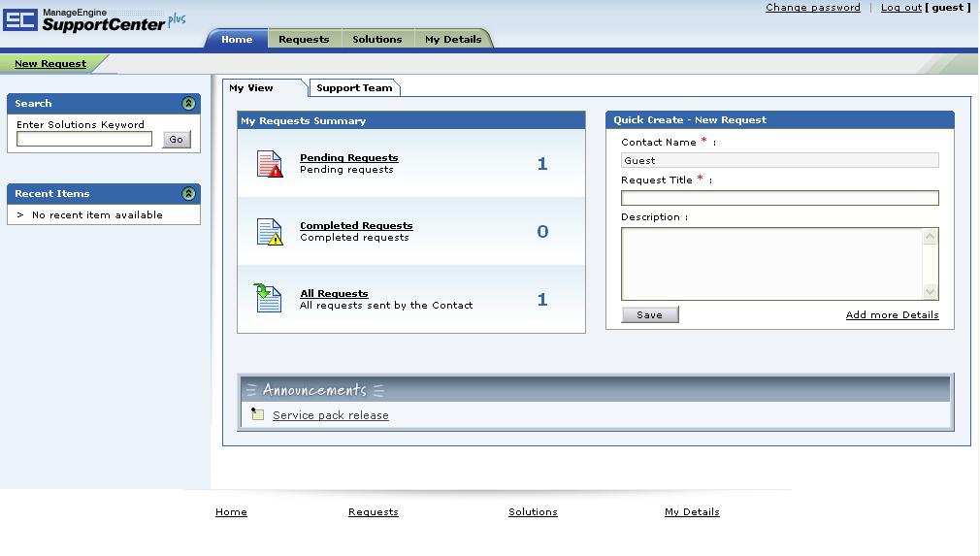Click the Description box scroll down arrow
Image resolution: width=980 pixels, height=556 pixels.
(x=931, y=292)
